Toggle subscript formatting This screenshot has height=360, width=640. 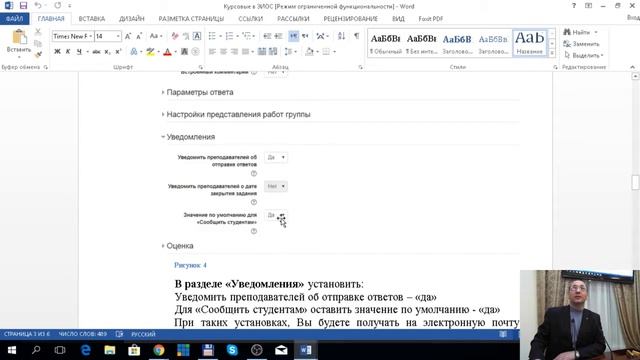(x=107, y=52)
